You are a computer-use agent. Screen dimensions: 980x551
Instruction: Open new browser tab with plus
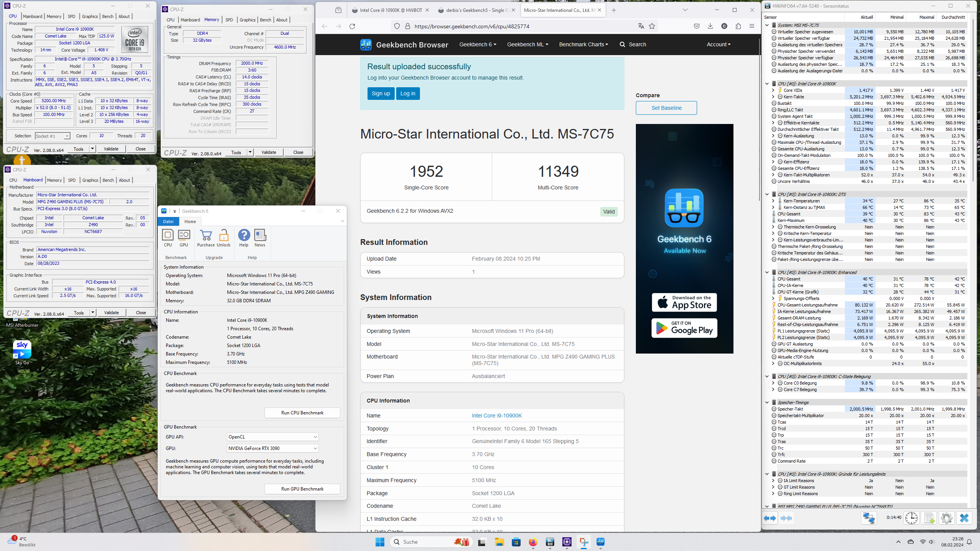[614, 10]
